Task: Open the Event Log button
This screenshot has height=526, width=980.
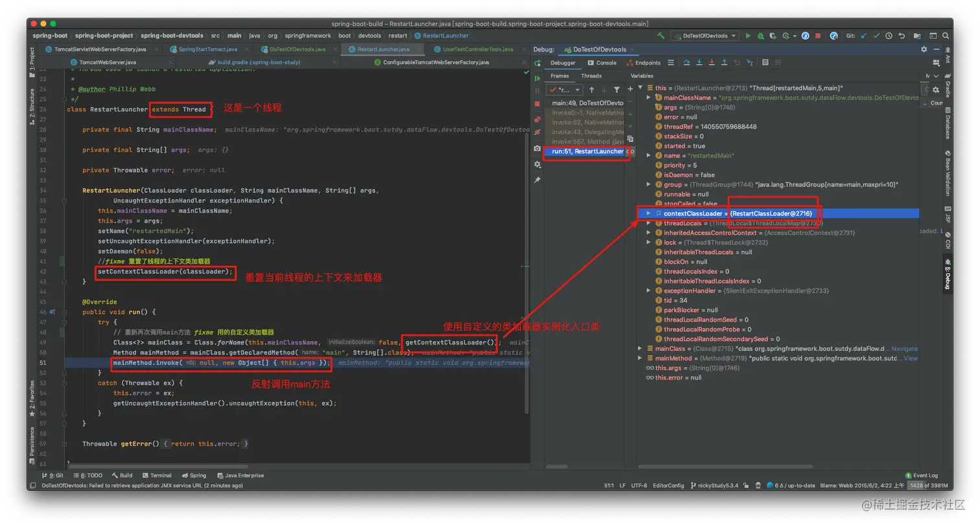Action: pyautogui.click(x=921, y=475)
